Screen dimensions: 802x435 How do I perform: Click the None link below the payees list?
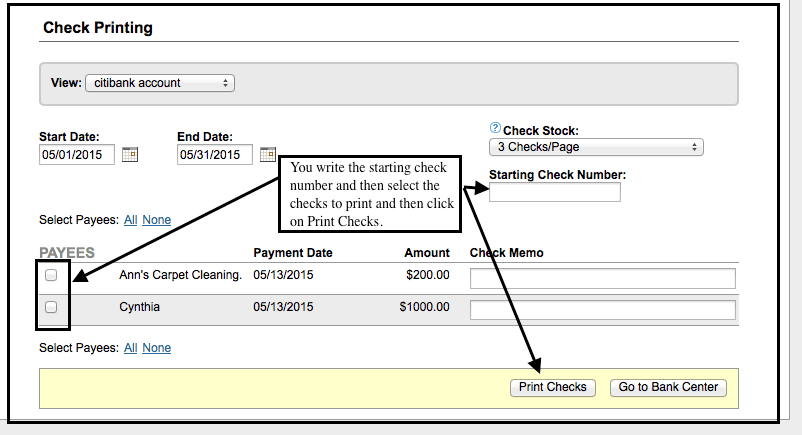pyautogui.click(x=156, y=348)
